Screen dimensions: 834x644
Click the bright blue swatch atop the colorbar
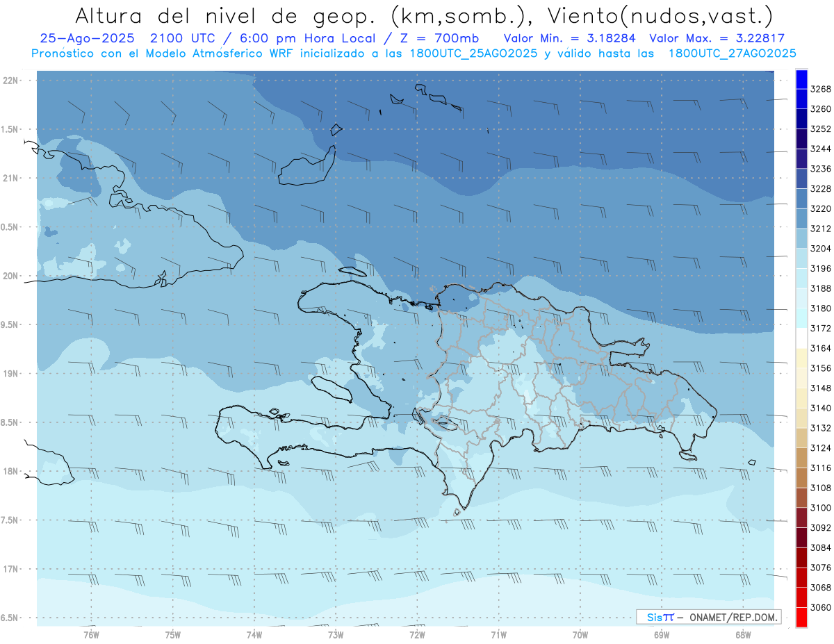click(801, 79)
